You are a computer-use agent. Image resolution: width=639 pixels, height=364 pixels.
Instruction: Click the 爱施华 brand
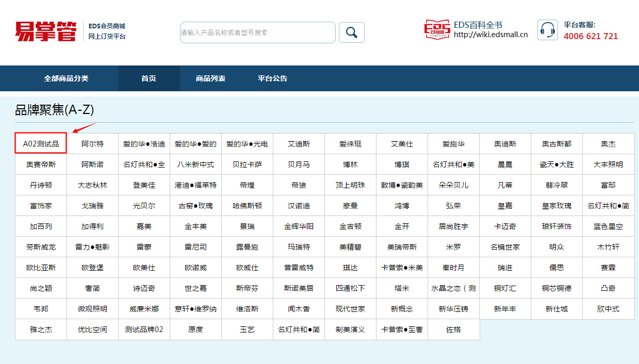(x=454, y=144)
